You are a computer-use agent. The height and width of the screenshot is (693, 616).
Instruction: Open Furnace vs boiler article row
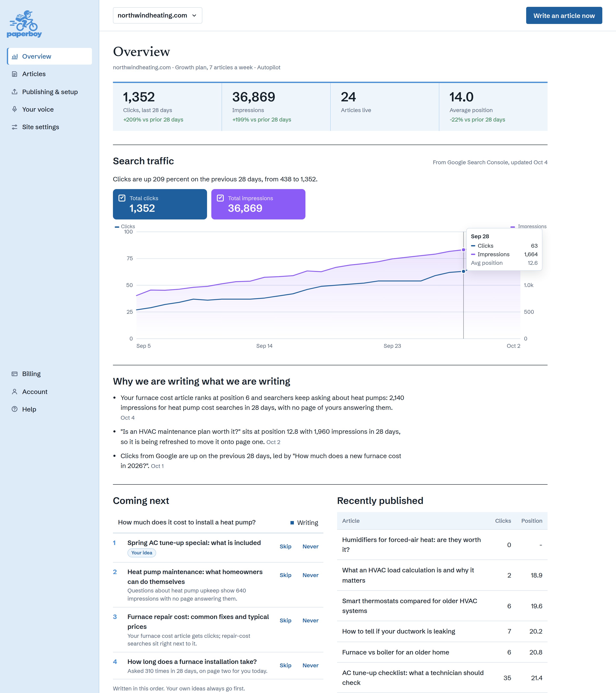(442, 652)
